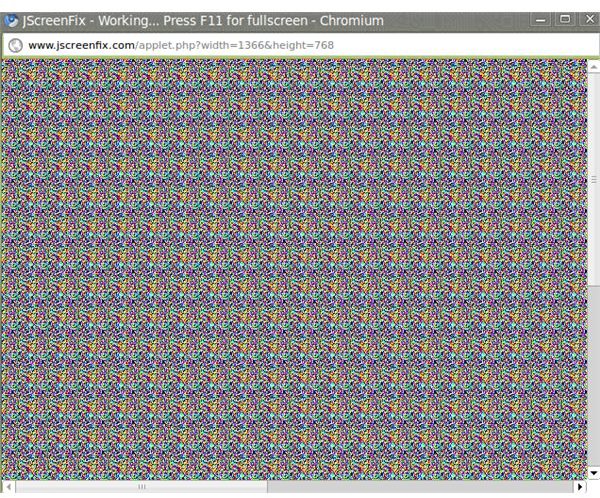Viewport: 600px width, 498px height.
Task: Close the JScreenFix Chromium window
Action: point(590,19)
